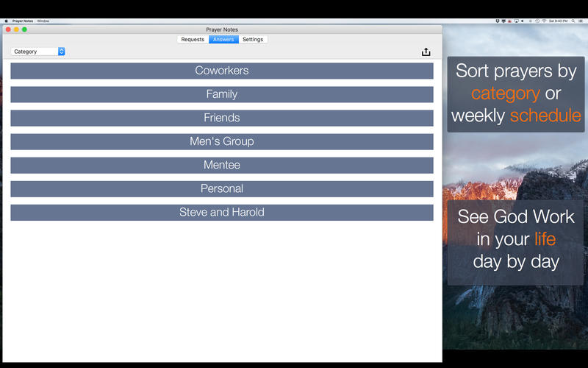Open the Apple menu
588x368 pixels.
(x=6, y=21)
